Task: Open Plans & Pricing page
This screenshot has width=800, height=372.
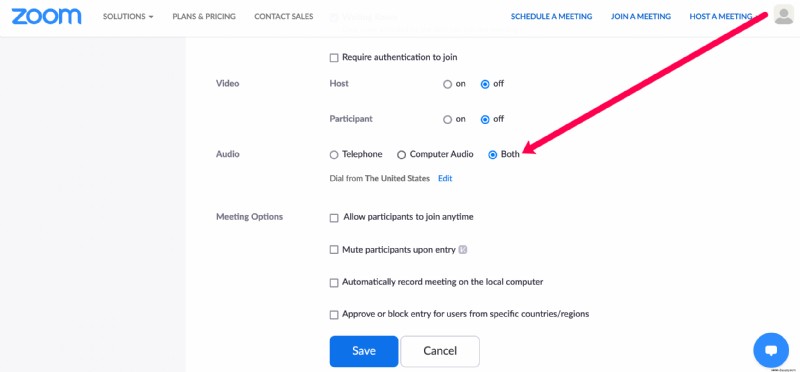Action: click(x=204, y=16)
